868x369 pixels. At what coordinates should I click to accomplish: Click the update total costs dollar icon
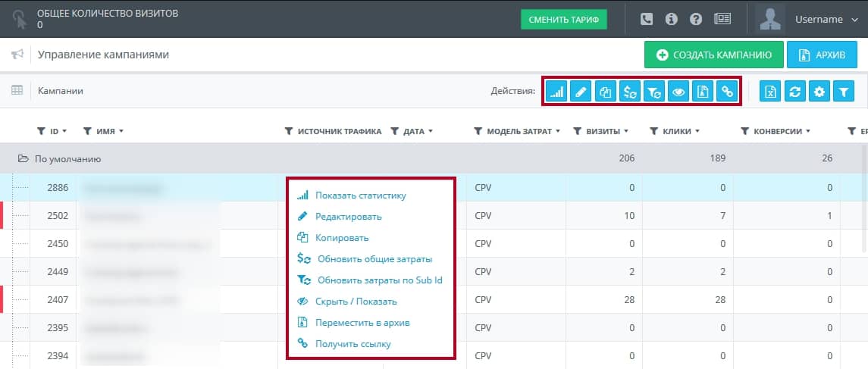(x=629, y=91)
